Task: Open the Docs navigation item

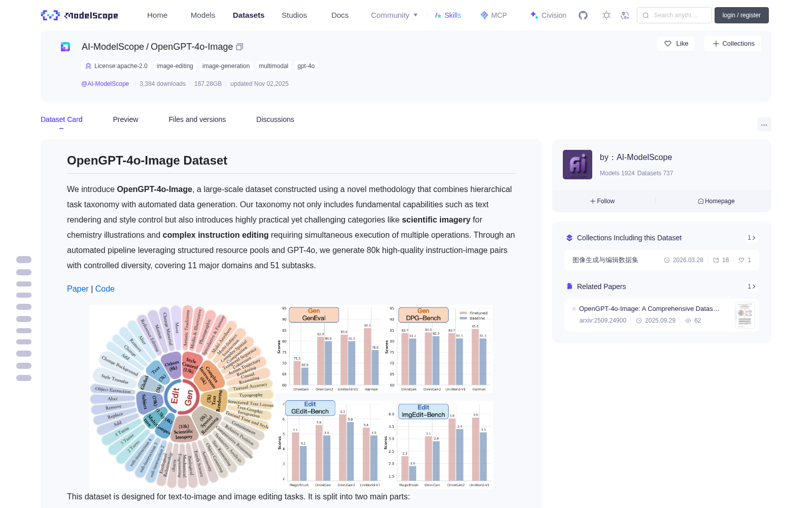Action: pyautogui.click(x=340, y=15)
